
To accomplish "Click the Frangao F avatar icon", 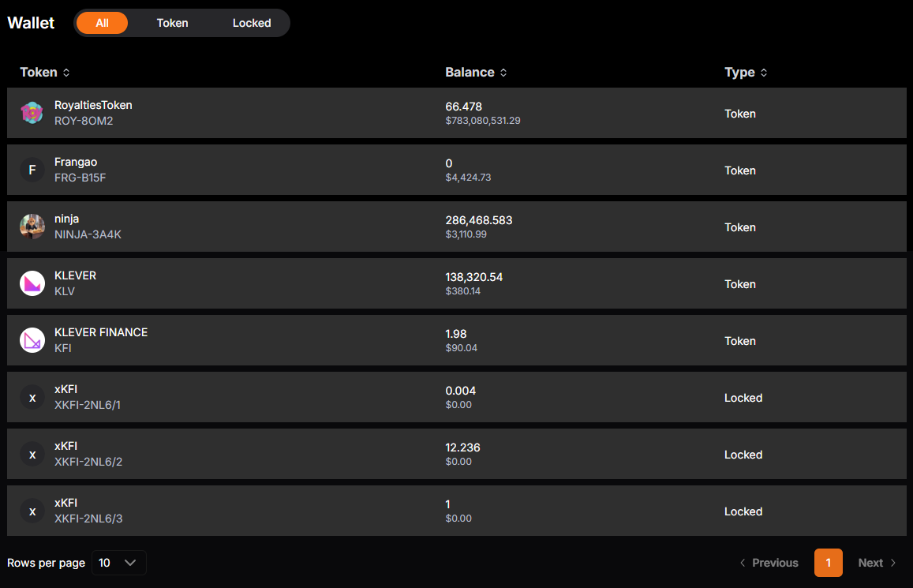I will click(32, 170).
